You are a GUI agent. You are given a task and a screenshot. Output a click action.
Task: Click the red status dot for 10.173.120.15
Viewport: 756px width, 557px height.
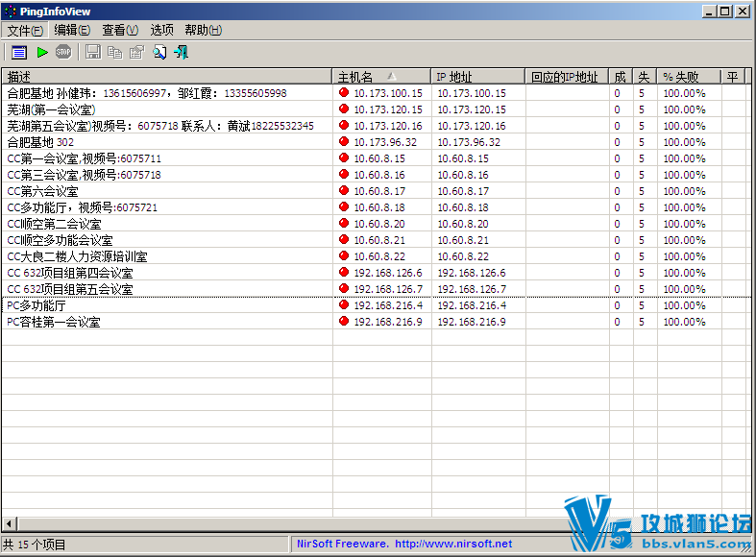(344, 109)
